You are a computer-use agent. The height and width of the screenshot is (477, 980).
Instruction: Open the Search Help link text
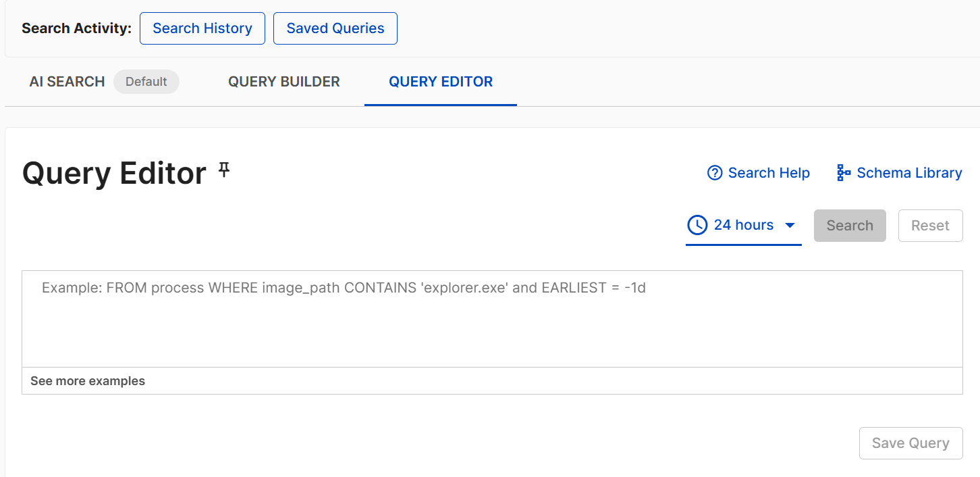769,173
